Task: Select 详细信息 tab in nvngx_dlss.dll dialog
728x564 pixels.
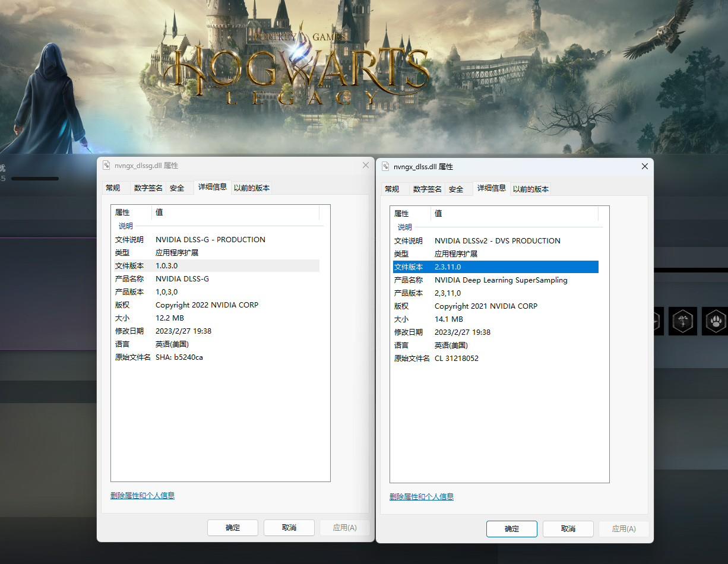Action: coord(492,188)
